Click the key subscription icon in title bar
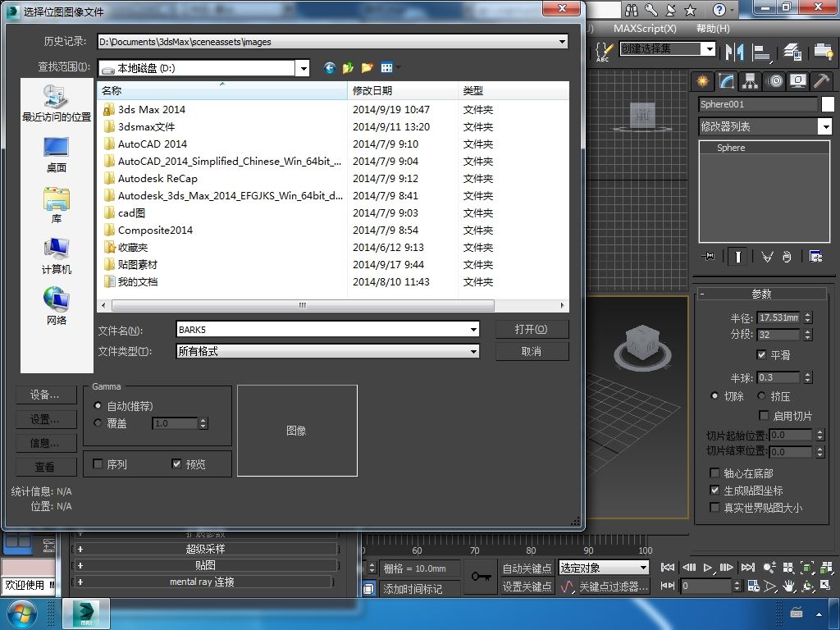The width and height of the screenshot is (840, 630). coord(651,10)
